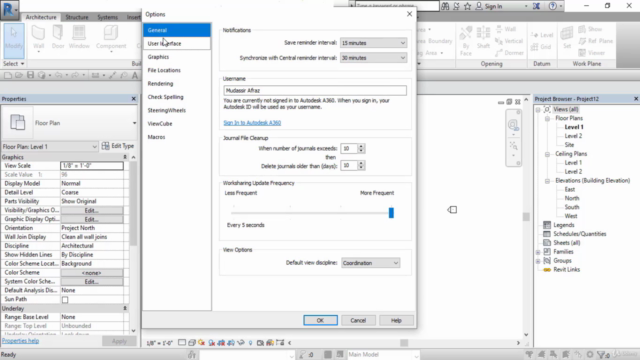The height and width of the screenshot is (360, 640).
Task: Click the Favorites star icon in title bar
Action: [468, 6]
